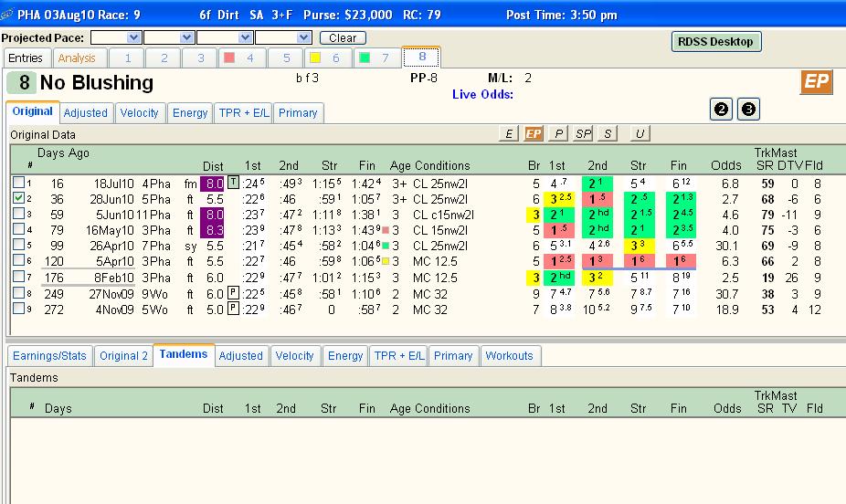Open the third Projected Pace dropdown
Viewport: 846px width, 504px height.
[x=245, y=37]
